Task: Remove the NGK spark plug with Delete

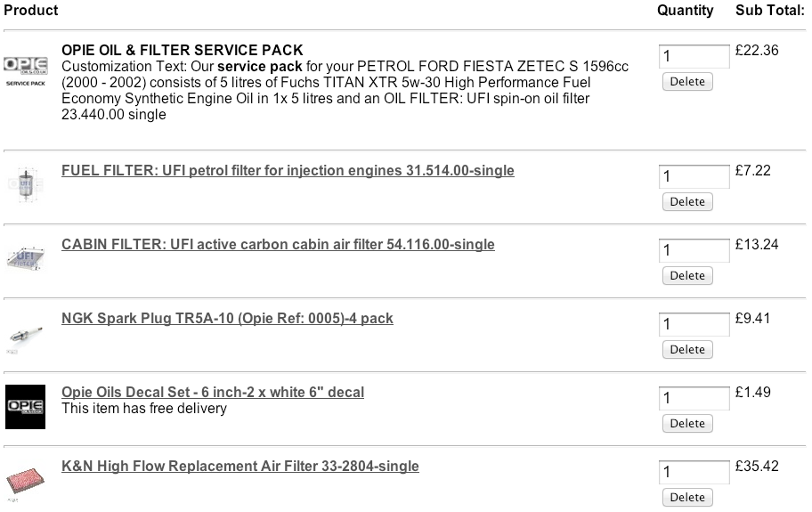Action: 686,350
